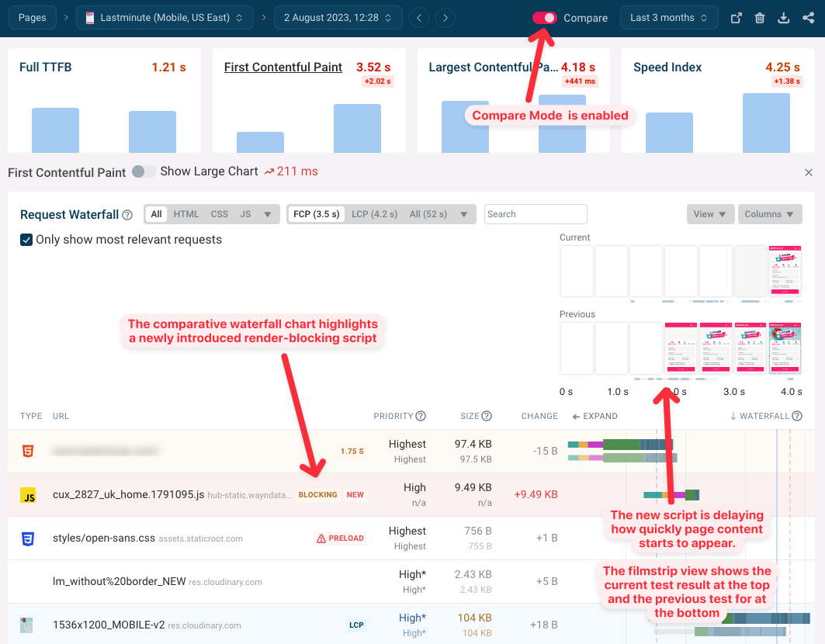Click the LCP badge on the image row
Image resolution: width=825 pixels, height=644 pixels.
pyautogui.click(x=356, y=625)
